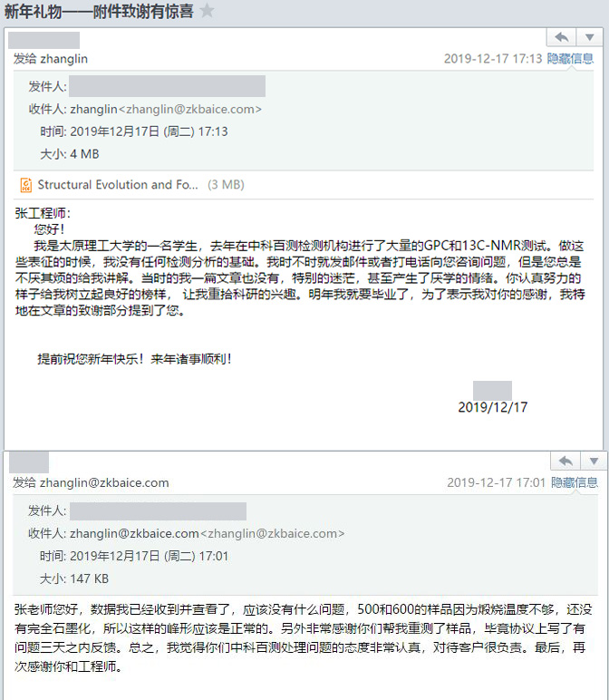The width and height of the screenshot is (609, 700).
Task: Reply to the 17:01 email
Action: pyautogui.click(x=565, y=461)
